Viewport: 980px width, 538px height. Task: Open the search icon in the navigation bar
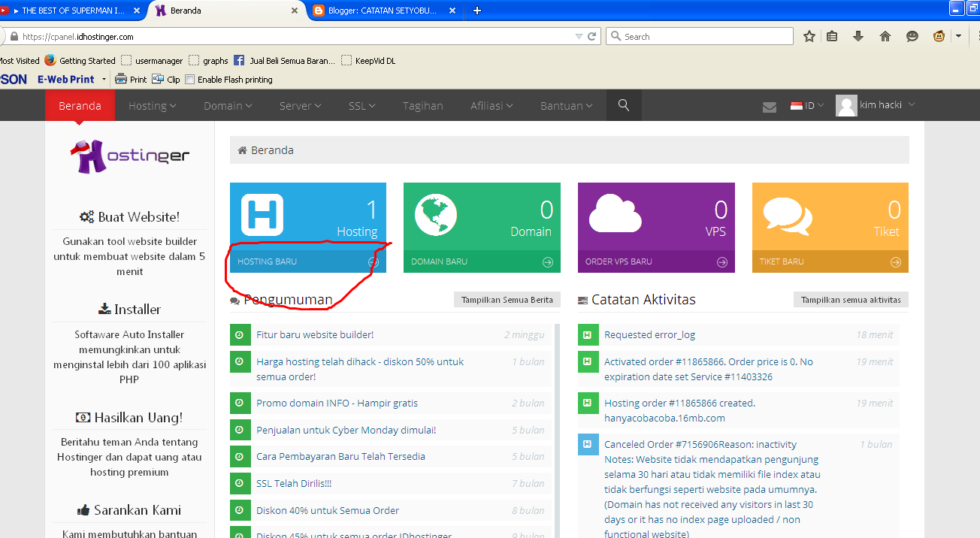623,106
